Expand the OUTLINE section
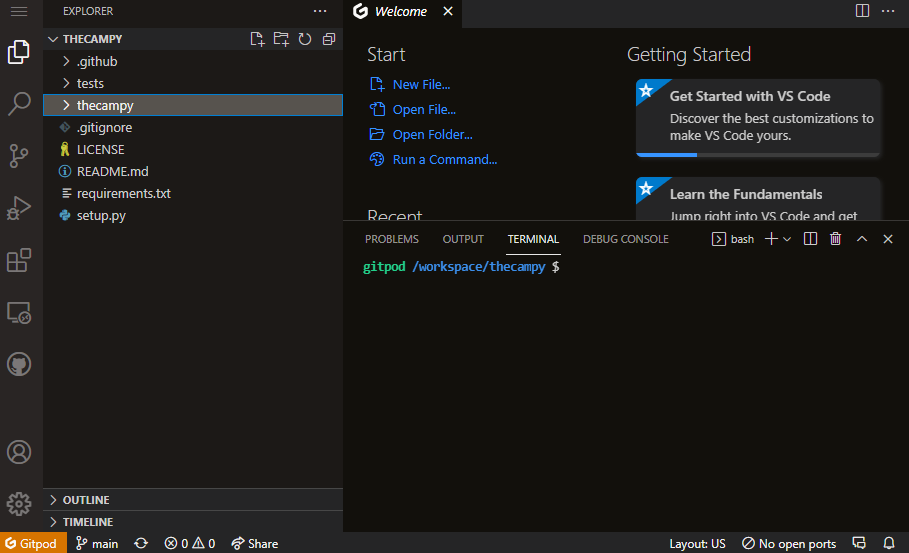The height and width of the screenshot is (553, 909). 86,500
